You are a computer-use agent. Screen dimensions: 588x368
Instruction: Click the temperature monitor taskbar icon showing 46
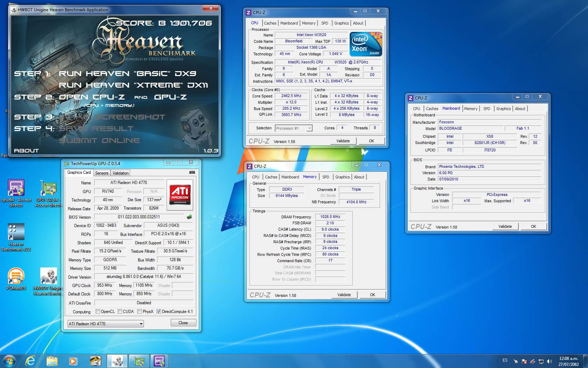(x=95, y=361)
